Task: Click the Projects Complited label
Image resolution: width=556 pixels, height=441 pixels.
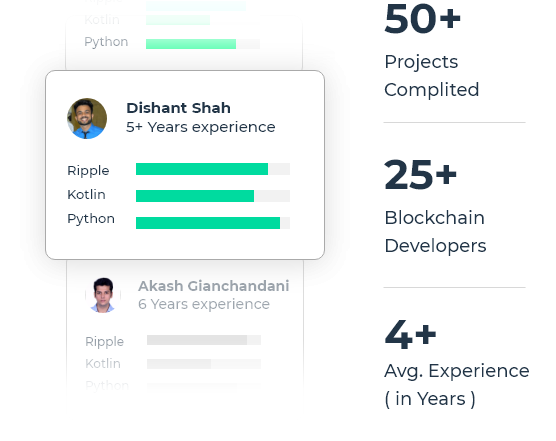Action: pyautogui.click(x=432, y=76)
